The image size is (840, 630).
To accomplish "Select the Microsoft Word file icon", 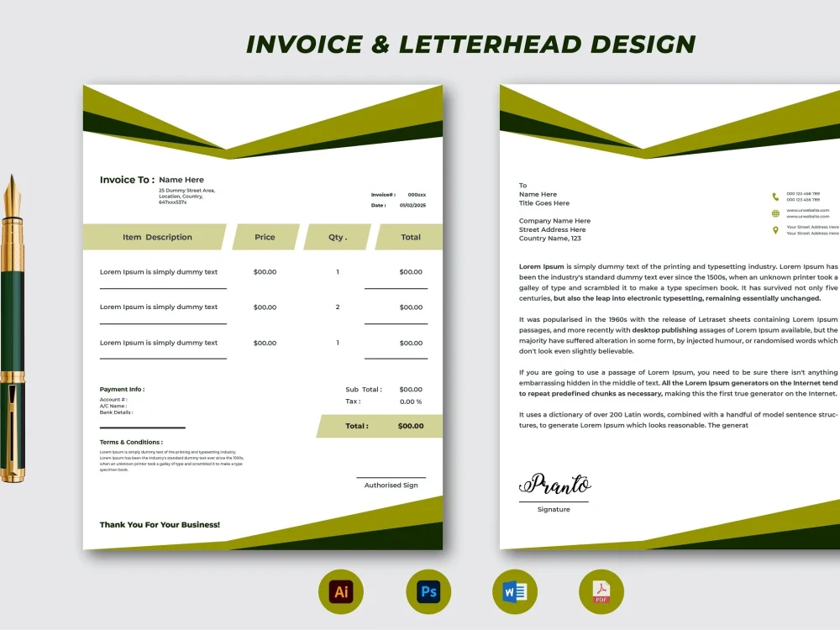I will (x=515, y=591).
